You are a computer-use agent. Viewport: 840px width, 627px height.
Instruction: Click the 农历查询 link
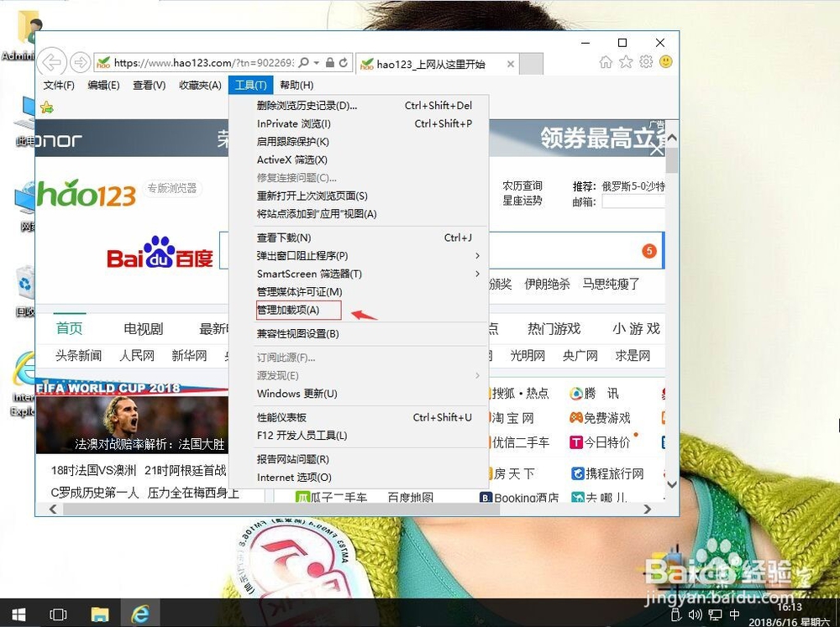click(522, 185)
